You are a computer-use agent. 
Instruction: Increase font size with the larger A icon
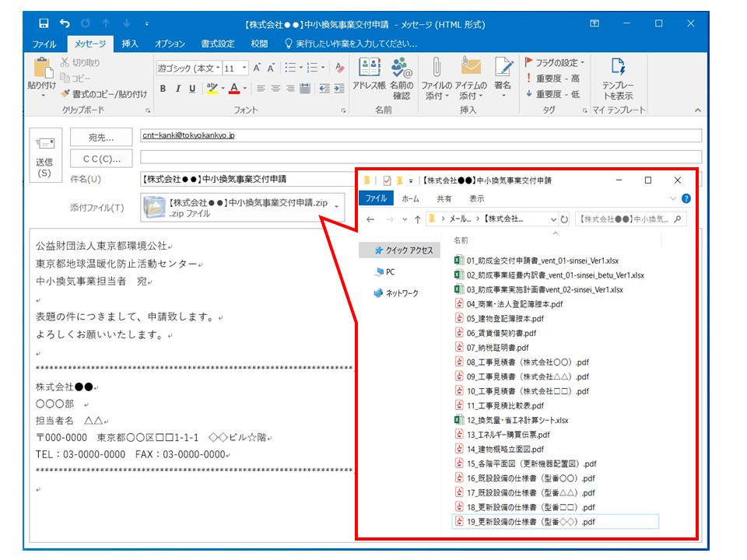click(x=257, y=68)
